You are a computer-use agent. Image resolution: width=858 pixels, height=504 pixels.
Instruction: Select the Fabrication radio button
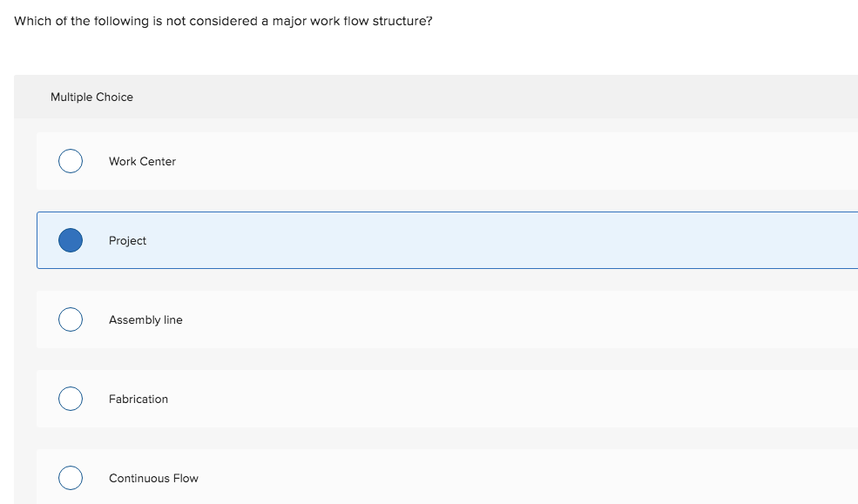[71, 399]
